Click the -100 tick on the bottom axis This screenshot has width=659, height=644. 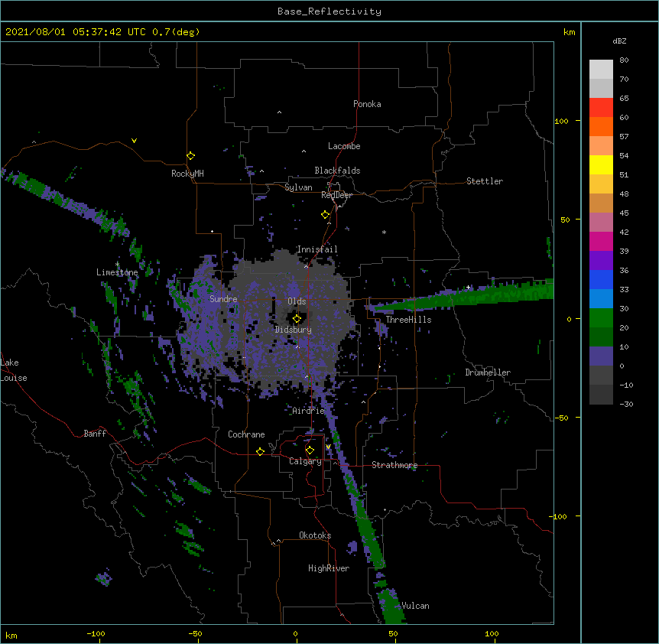96,633
